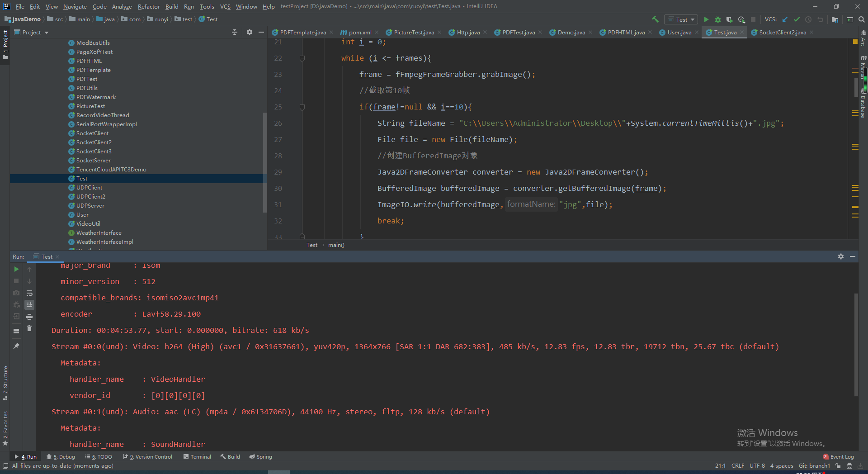Open the CRLF line separator selector

pyautogui.click(x=738, y=465)
